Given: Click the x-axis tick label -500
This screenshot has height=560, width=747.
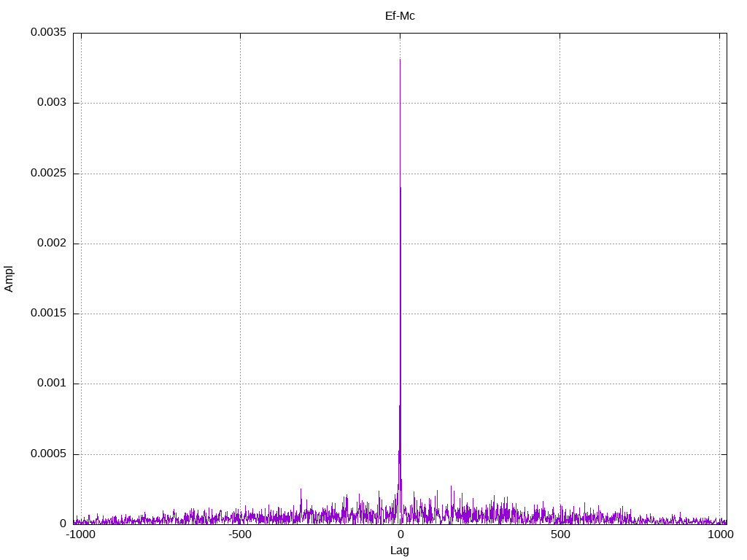Looking at the screenshot, I should (x=239, y=534).
